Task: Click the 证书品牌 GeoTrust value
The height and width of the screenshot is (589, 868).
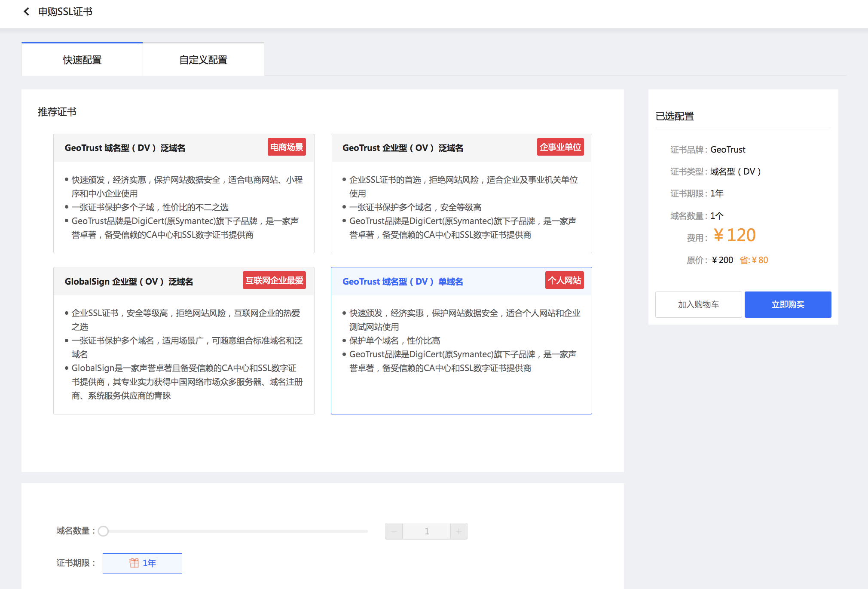Action: (728, 150)
